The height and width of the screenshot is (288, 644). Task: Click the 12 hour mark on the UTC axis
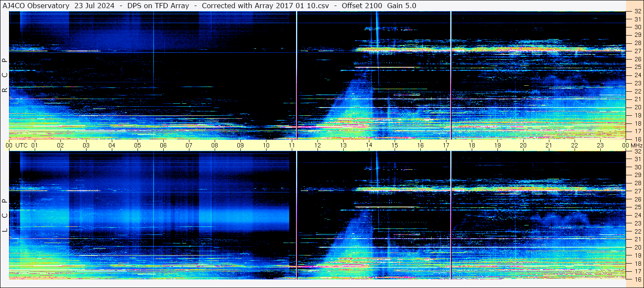pyautogui.click(x=318, y=145)
